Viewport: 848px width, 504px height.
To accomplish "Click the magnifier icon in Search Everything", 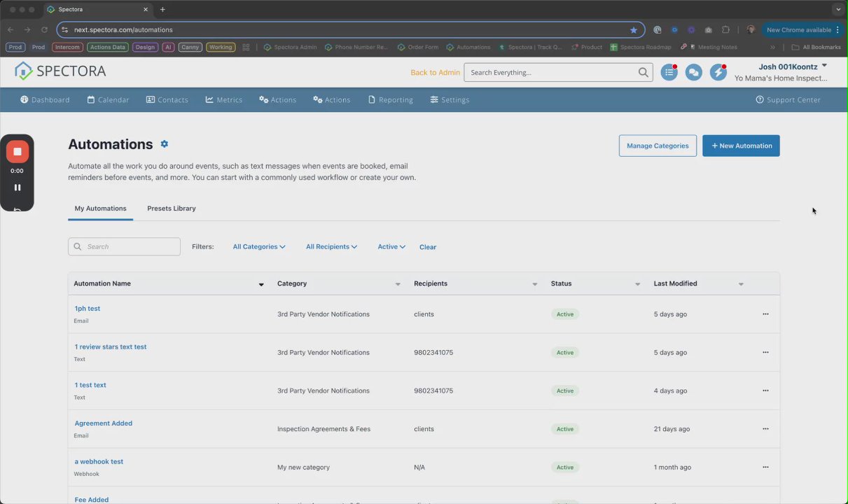I will click(x=643, y=72).
